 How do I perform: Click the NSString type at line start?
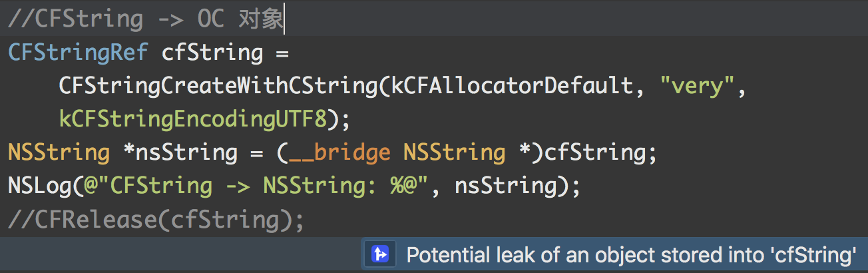tap(59, 152)
